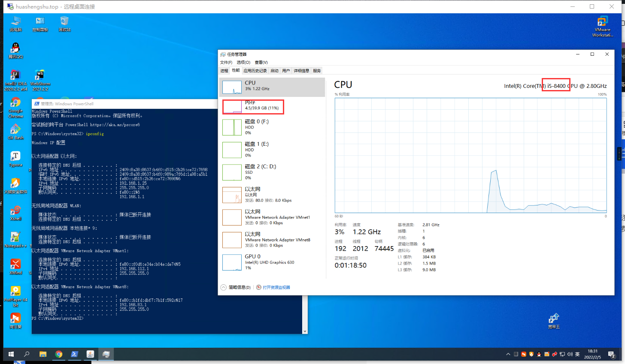The height and width of the screenshot is (364, 625).
Task: Launch WebStorm 2021.2.2 shortcut
Action: tap(40, 80)
